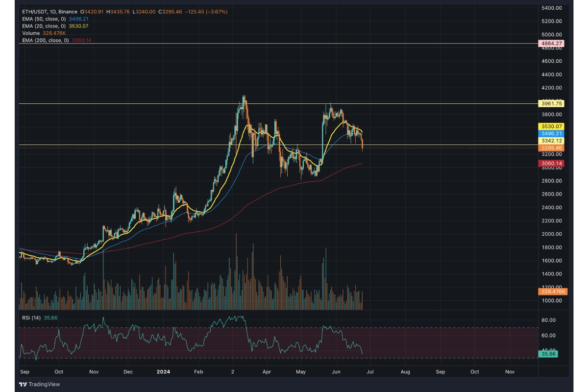Click the TradingView logo
Viewport: 588px width, 392px height.
coord(39,384)
